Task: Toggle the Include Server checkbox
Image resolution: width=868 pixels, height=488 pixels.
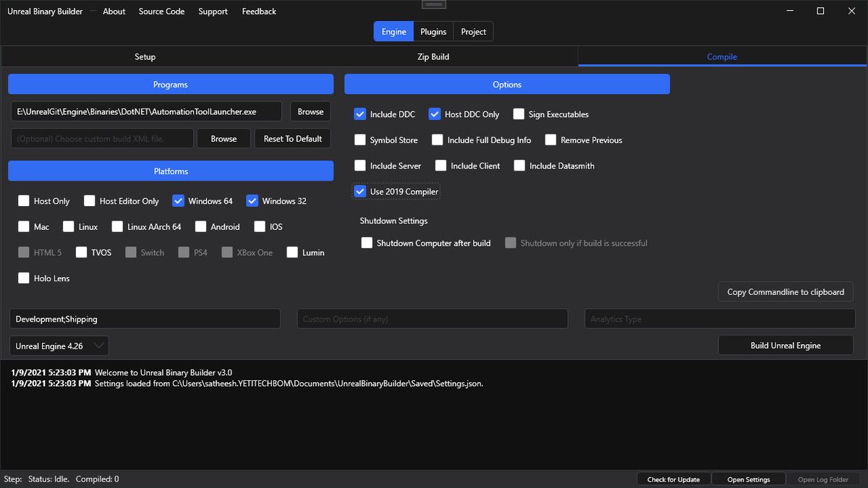Action: click(x=360, y=166)
